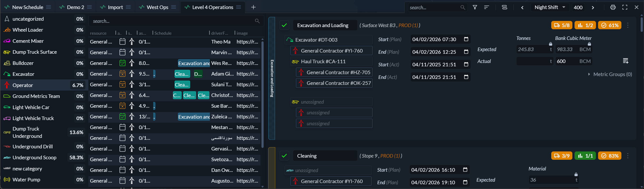
Task: Go to the previous shift arrow
Action: [x=522, y=8]
